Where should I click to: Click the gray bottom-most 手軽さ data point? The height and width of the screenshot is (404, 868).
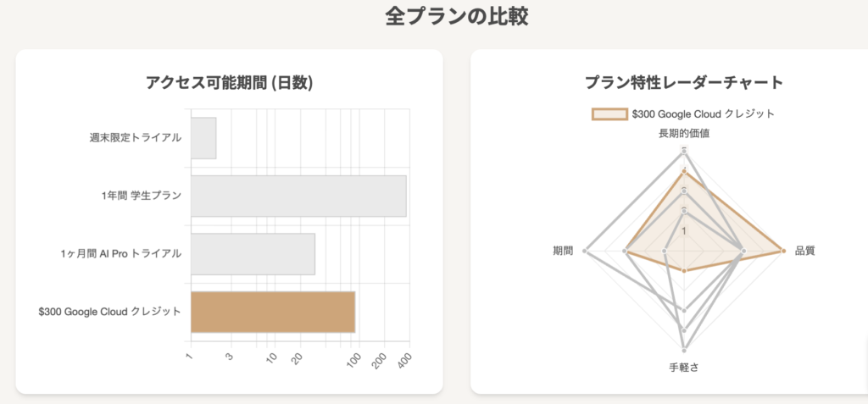coord(685,350)
